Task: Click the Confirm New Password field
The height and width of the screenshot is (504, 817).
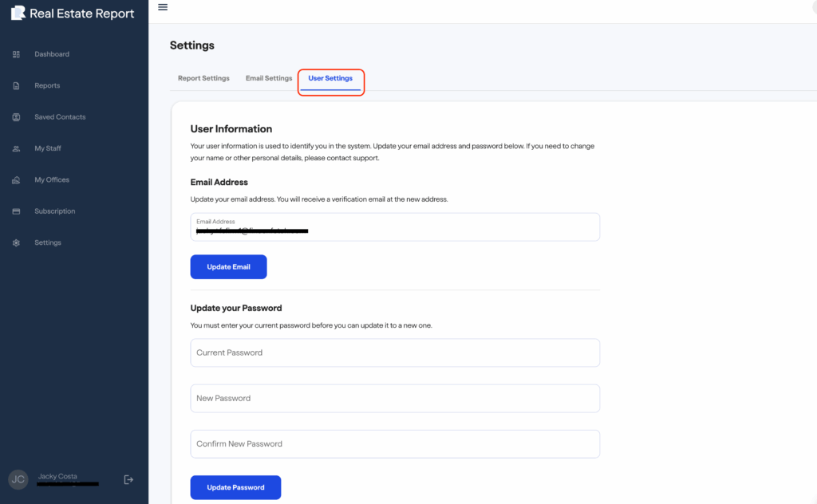Action: [395, 443]
